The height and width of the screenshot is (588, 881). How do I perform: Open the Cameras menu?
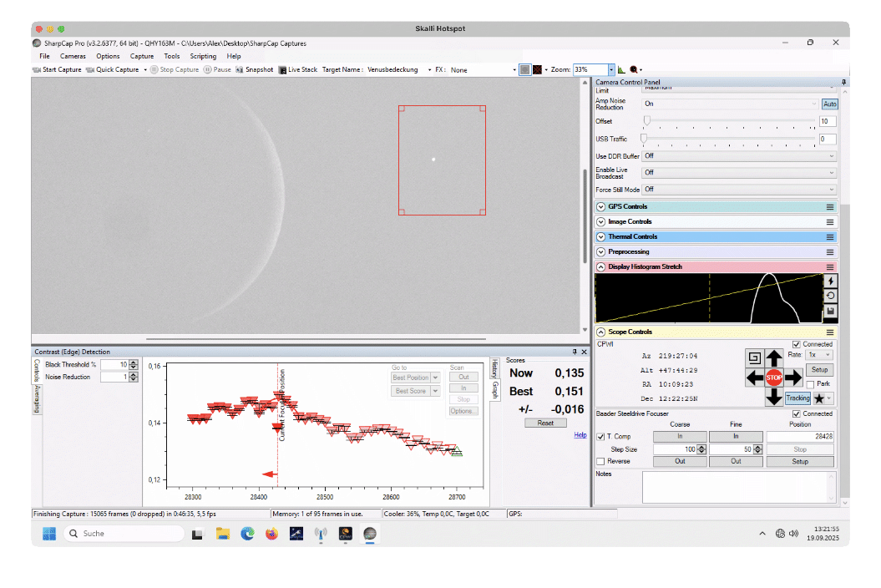(73, 56)
